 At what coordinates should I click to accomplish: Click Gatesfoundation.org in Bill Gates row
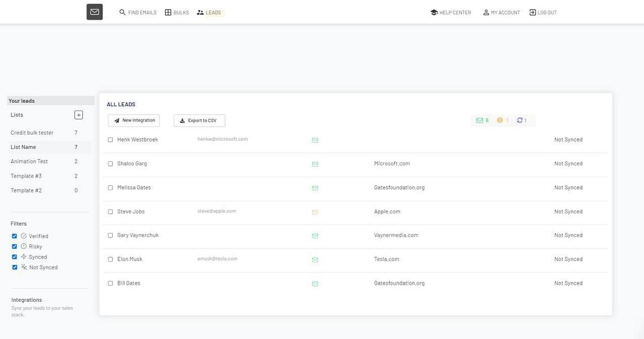[399, 283]
